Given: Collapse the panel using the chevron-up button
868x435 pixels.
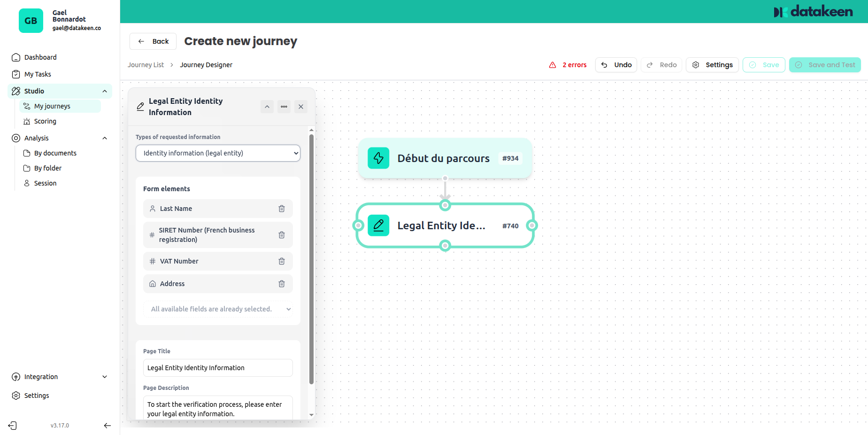Looking at the screenshot, I should (267, 107).
